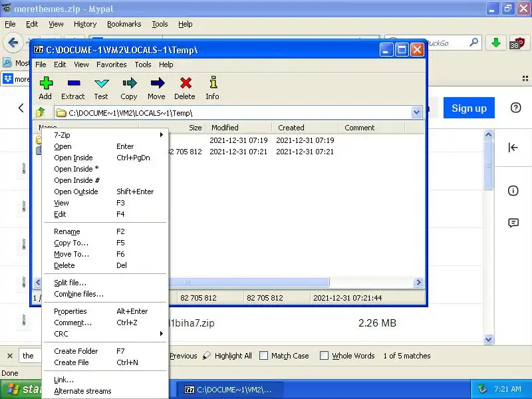Click the red shield extension icon
532x399 pixels.
[x=517, y=43]
